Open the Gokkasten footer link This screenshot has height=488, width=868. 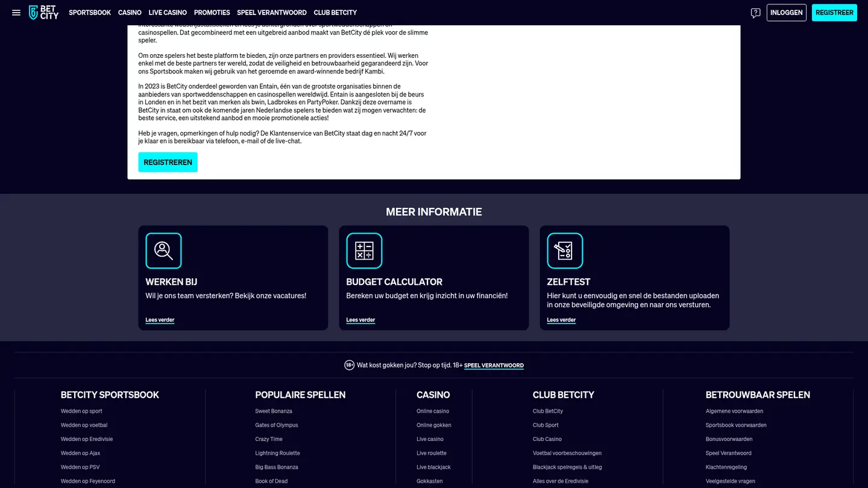coord(430,481)
